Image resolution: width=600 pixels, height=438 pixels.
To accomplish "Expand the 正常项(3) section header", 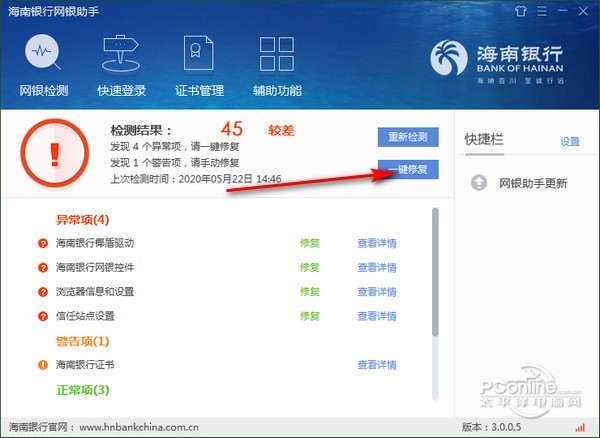I will (83, 390).
